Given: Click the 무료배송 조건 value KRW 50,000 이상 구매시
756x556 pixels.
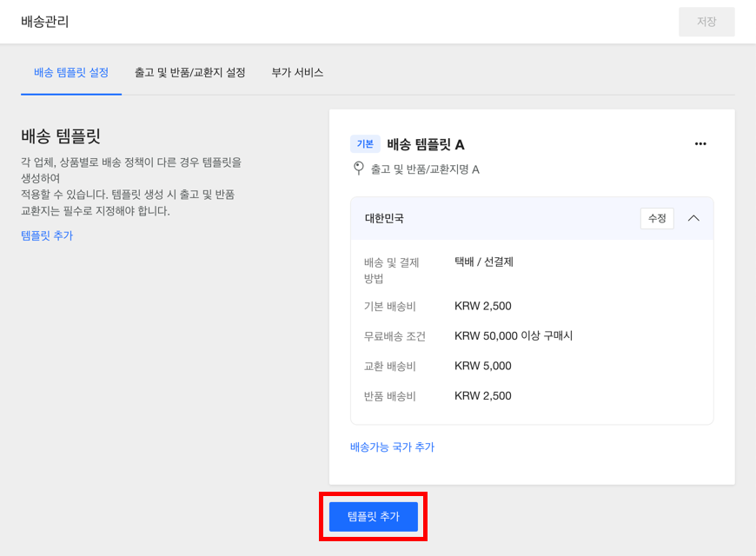Looking at the screenshot, I should pos(514,336).
